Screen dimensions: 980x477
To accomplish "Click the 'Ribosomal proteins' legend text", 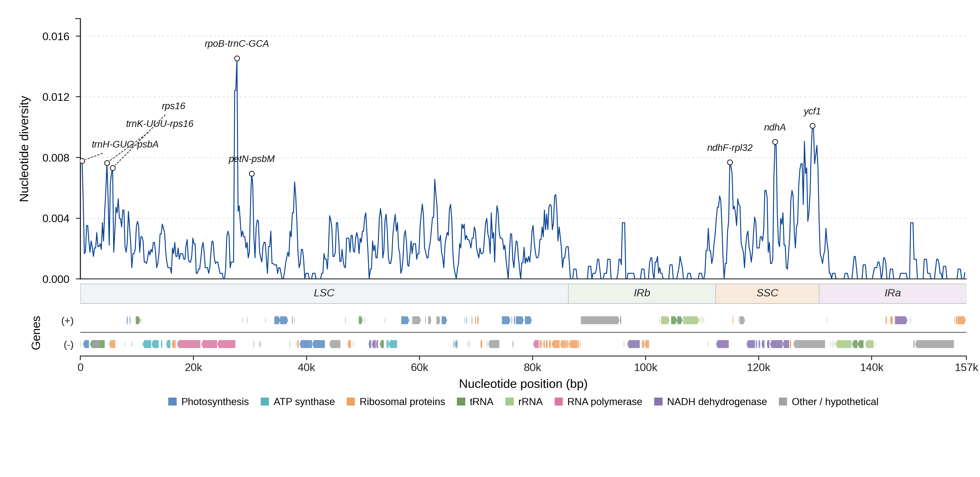I will [402, 402].
